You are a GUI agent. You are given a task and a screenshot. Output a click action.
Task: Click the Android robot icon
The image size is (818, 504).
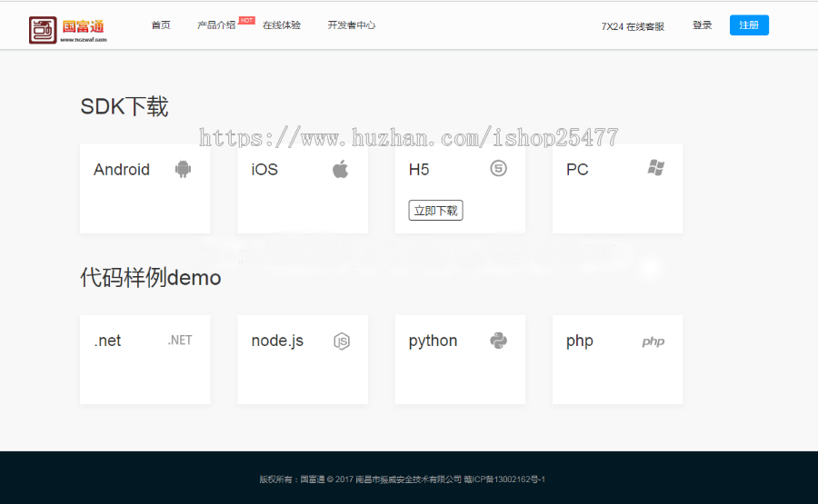[183, 169]
